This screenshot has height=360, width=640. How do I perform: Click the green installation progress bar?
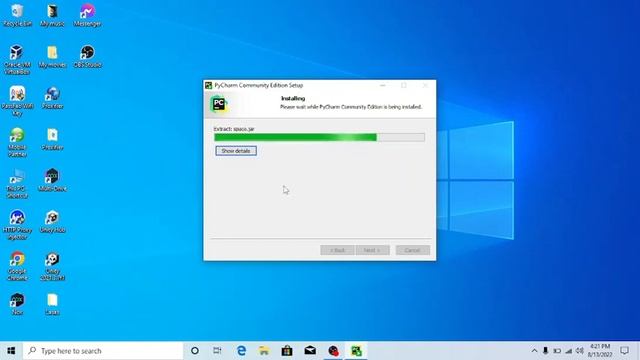[319, 137]
